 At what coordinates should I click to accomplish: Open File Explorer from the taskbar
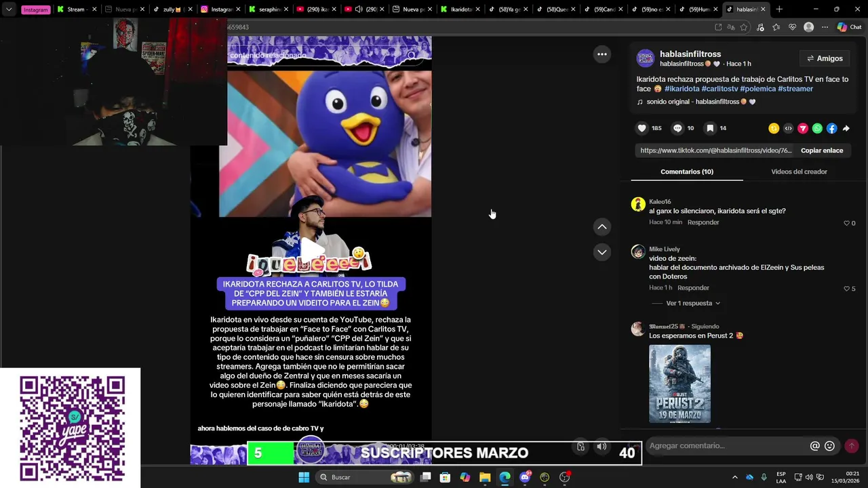click(485, 477)
